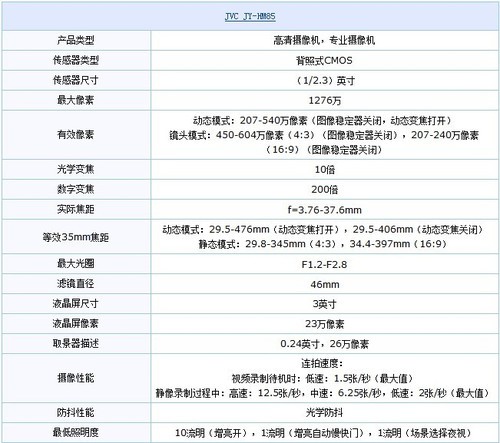Select the 滤镜直径 label
Image resolution: width=500 pixels, height=443 pixels.
click(76, 284)
